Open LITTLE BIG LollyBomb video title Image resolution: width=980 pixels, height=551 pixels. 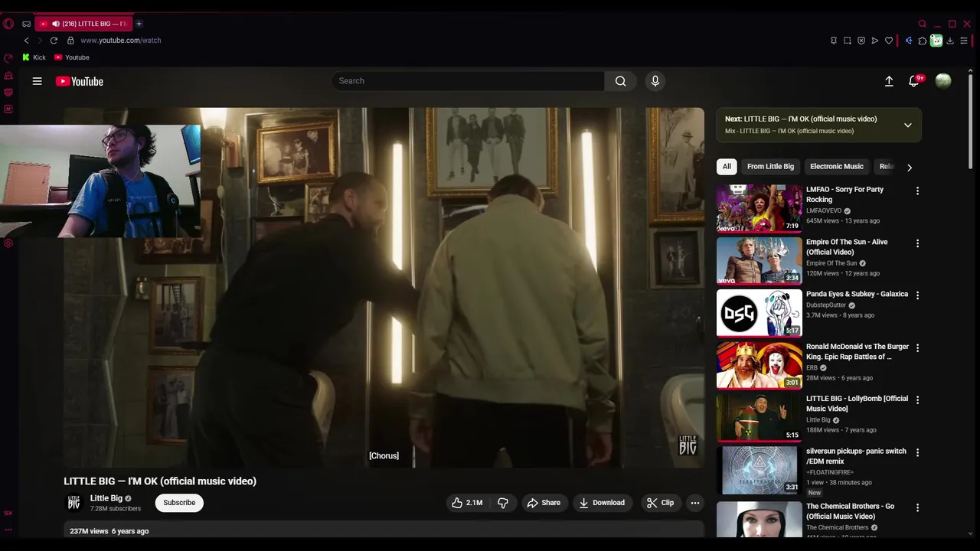857,403
